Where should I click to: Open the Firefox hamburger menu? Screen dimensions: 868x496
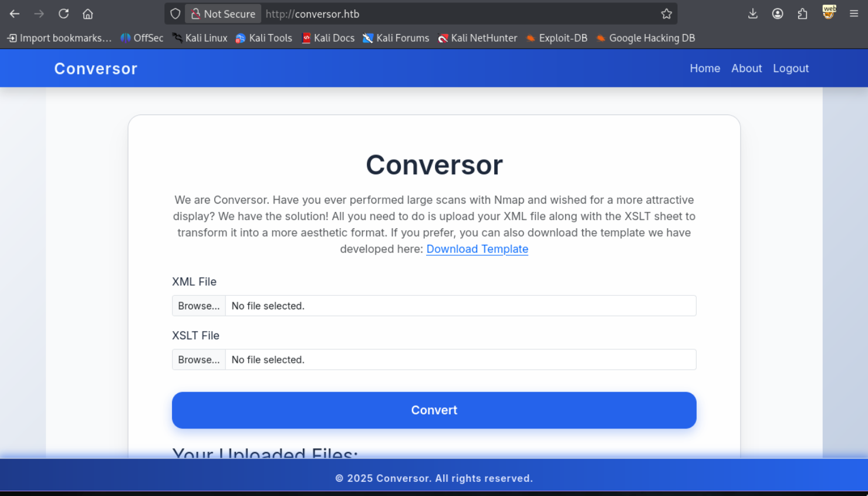coord(855,13)
